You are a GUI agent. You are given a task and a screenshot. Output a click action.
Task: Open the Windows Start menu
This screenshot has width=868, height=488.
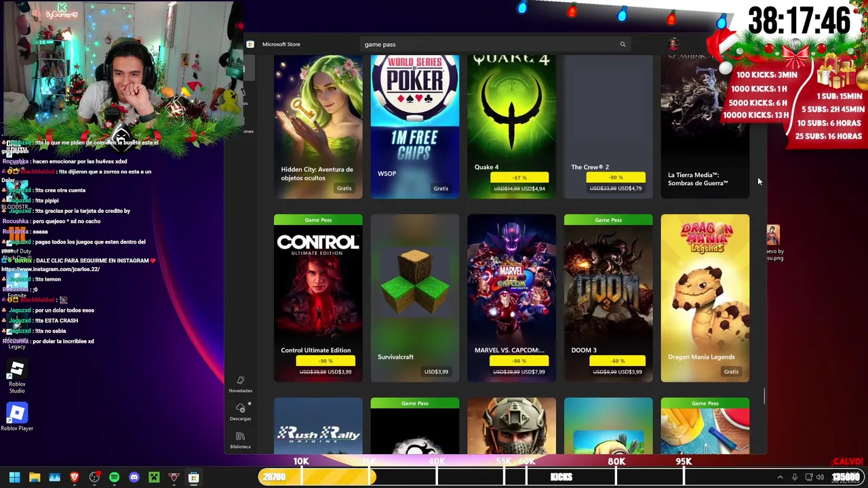point(14,477)
